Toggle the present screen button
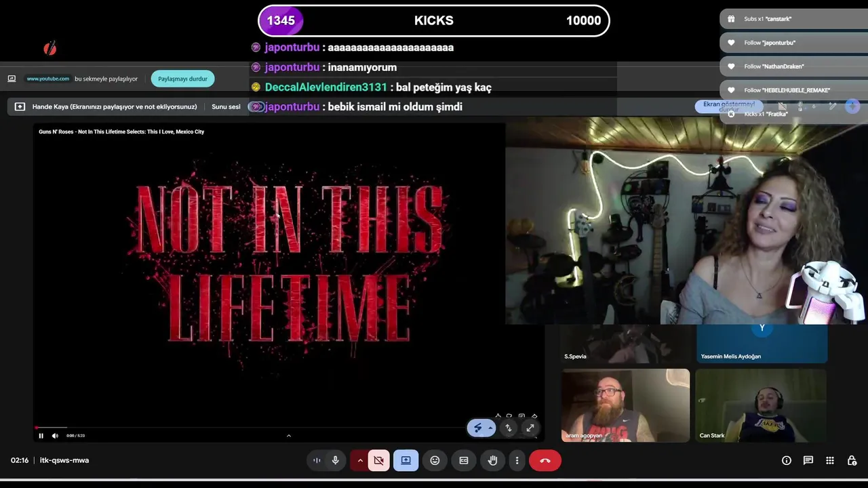 406,460
